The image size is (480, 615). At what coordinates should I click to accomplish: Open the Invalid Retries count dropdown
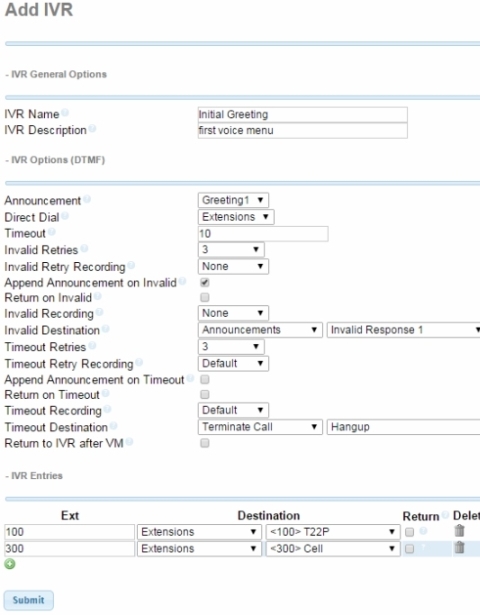click(231, 249)
